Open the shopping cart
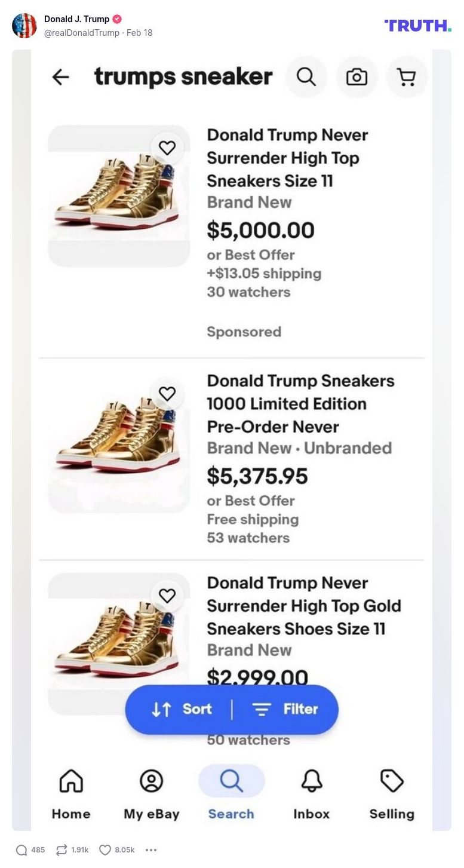This screenshot has height=868, width=464. tap(407, 77)
